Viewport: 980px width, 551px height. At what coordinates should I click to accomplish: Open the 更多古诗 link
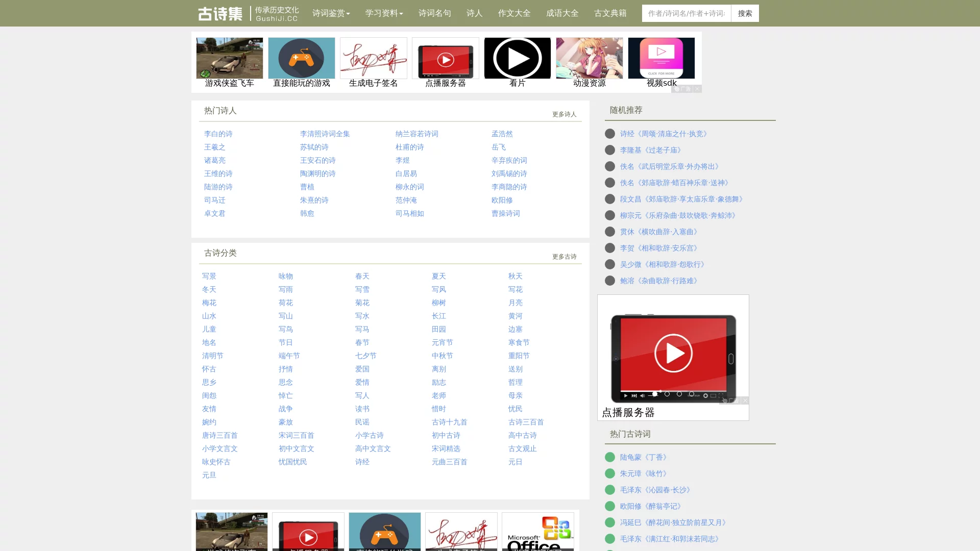(x=564, y=257)
